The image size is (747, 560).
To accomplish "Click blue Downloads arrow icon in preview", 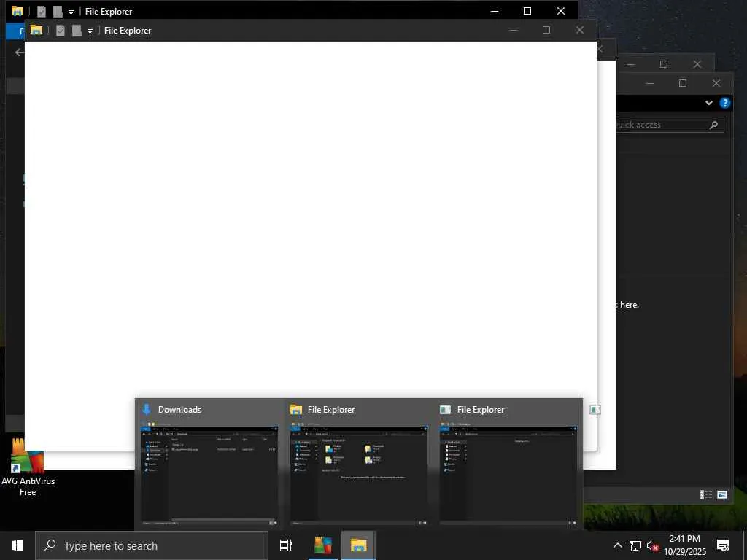I will coord(147,410).
